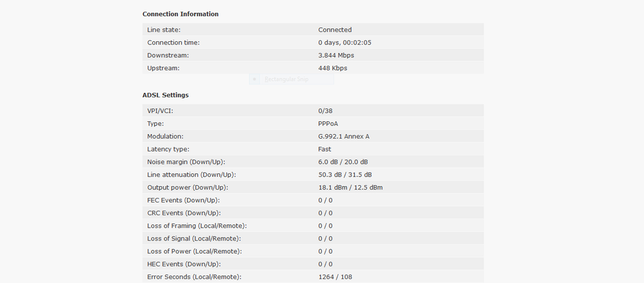Click the radio bullet beside Rectangular Snip
This screenshot has width=644, height=283.
[255, 79]
